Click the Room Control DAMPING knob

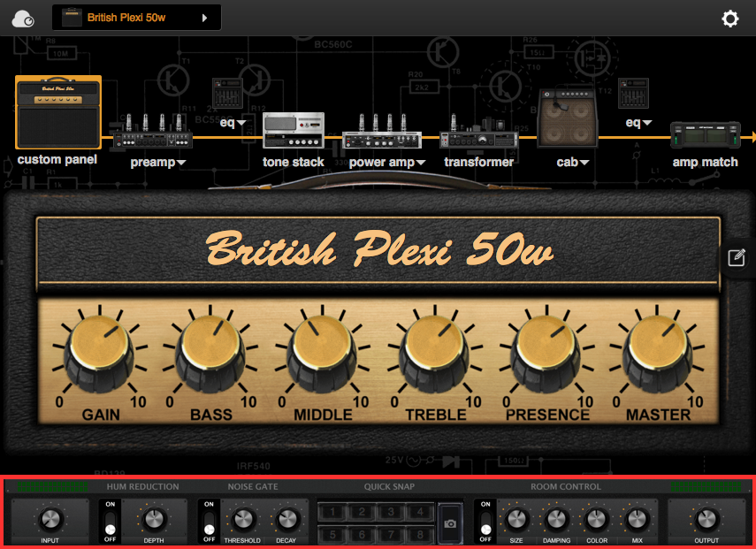(x=556, y=519)
